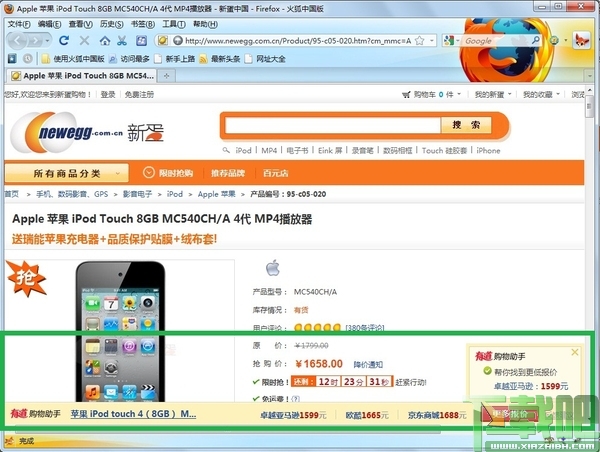
Task: Click the iPhone hot search link
Action: (488, 150)
